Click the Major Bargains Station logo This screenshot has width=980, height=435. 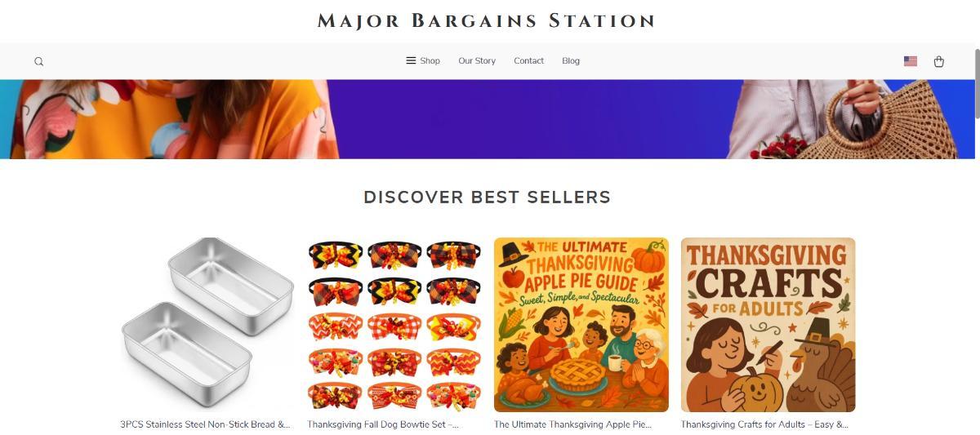tap(487, 20)
